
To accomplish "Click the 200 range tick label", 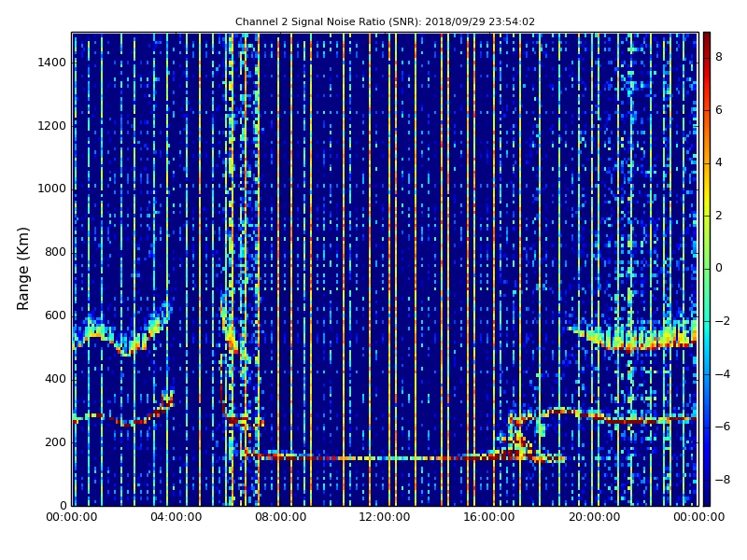I will 55,442.
